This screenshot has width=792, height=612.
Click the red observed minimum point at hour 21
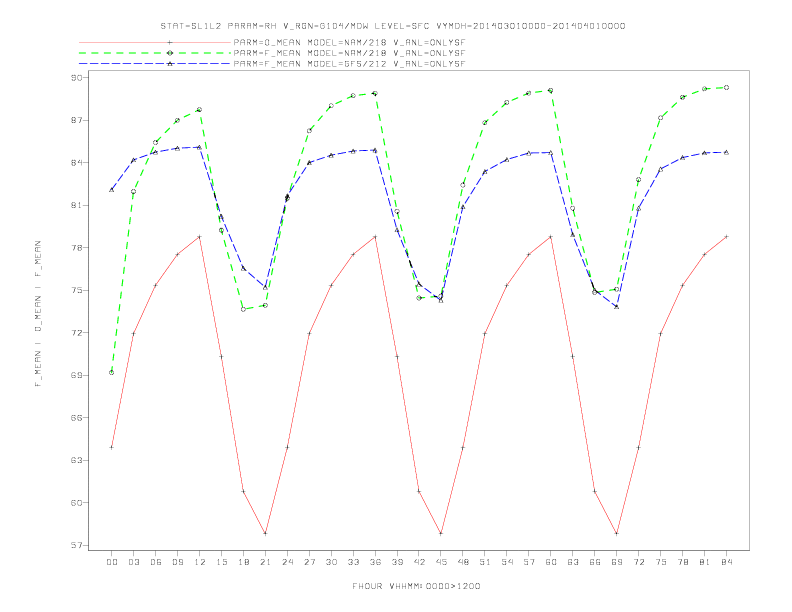[265, 533]
